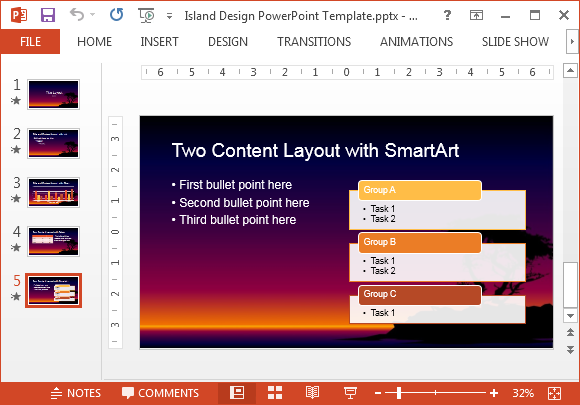The height and width of the screenshot is (405, 580).
Task: Click the Save icon in quick access toolbar
Action: pyautogui.click(x=48, y=15)
